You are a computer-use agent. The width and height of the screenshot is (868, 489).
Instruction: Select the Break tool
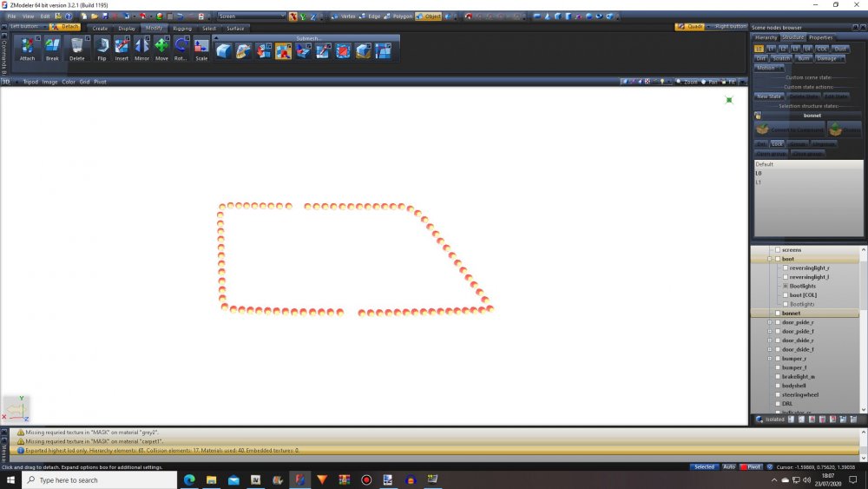(52, 49)
